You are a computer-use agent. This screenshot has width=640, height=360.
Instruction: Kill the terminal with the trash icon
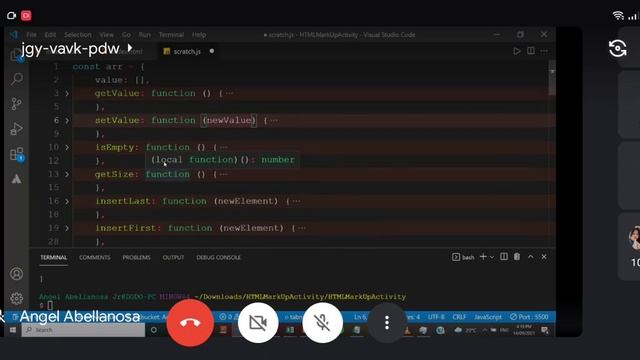[x=517, y=257]
